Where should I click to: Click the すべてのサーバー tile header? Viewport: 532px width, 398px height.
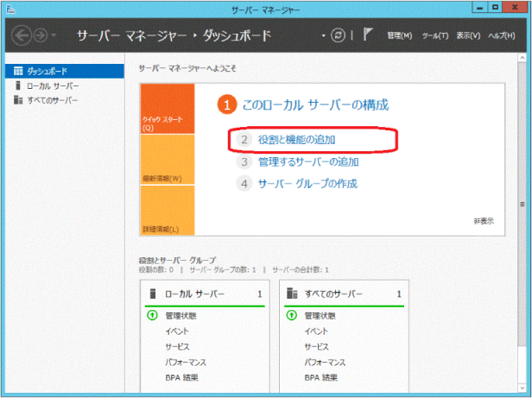click(344, 294)
